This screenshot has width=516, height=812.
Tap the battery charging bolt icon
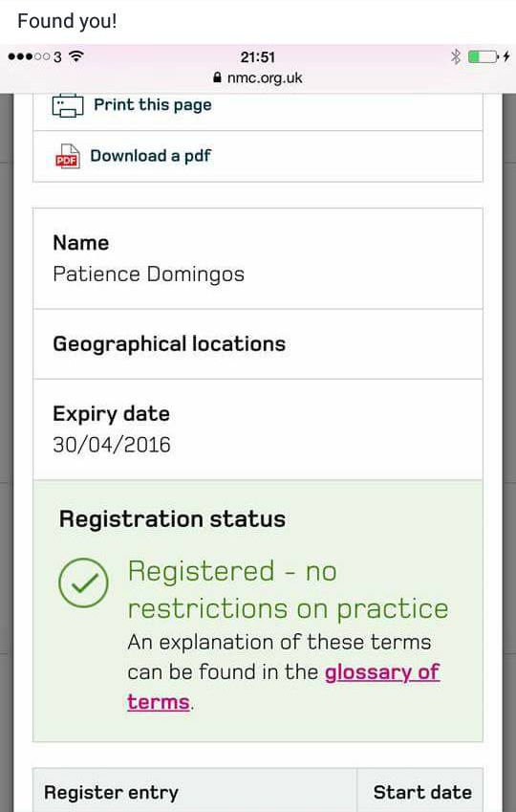coord(506,56)
